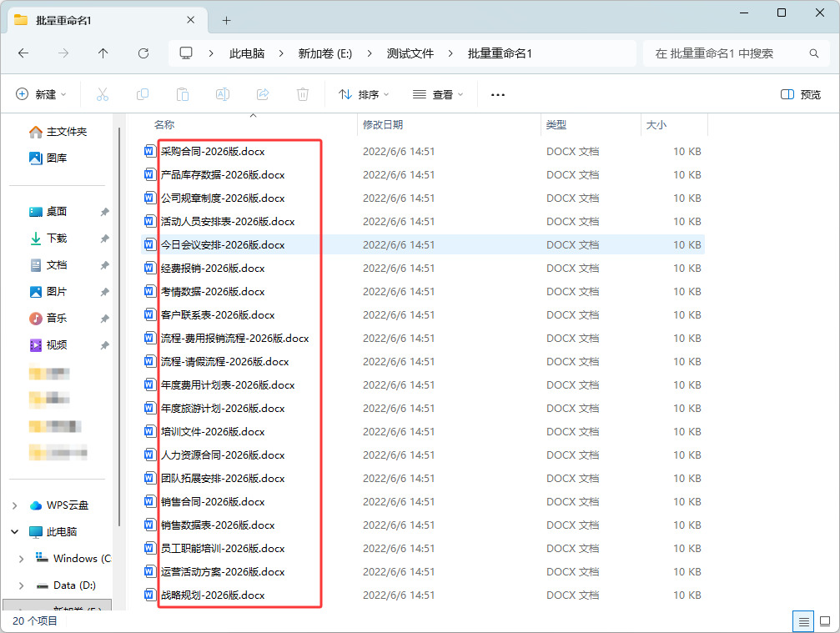Close the 批量重命名1 tab
840x633 pixels.
click(191, 20)
